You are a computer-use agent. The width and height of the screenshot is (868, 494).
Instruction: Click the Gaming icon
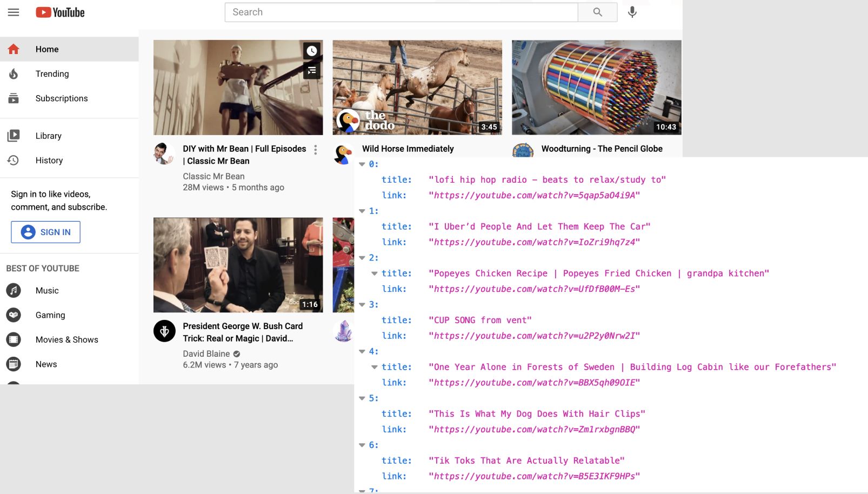pos(14,315)
